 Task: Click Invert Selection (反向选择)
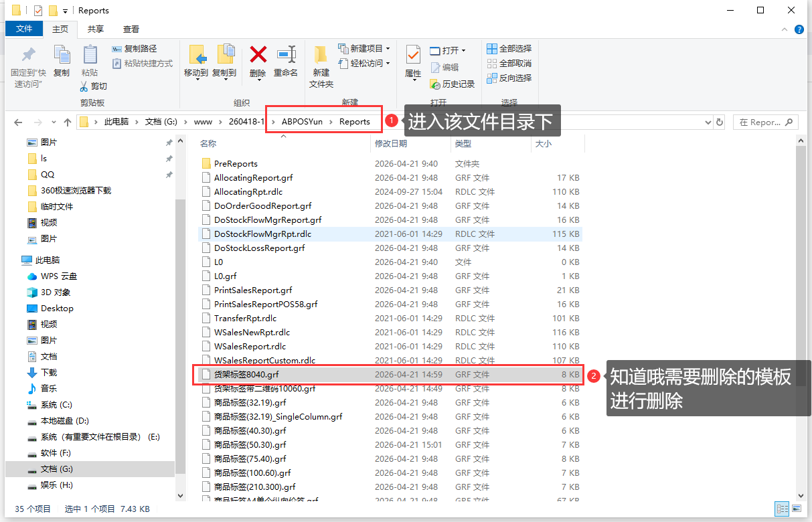coord(509,78)
